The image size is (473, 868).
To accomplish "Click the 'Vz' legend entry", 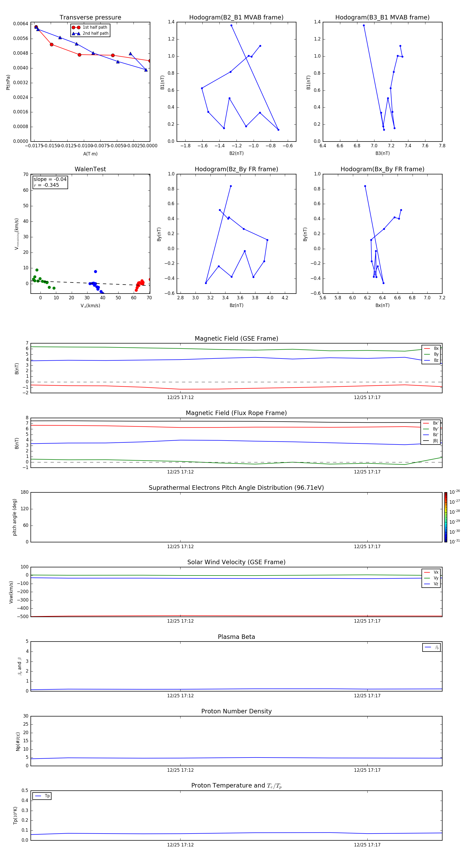I will click(x=431, y=584).
